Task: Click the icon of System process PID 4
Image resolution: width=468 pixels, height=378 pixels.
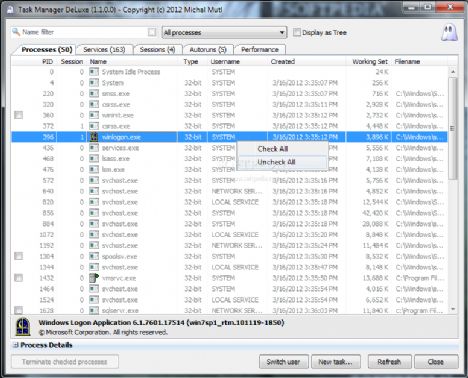Action: tap(94, 83)
